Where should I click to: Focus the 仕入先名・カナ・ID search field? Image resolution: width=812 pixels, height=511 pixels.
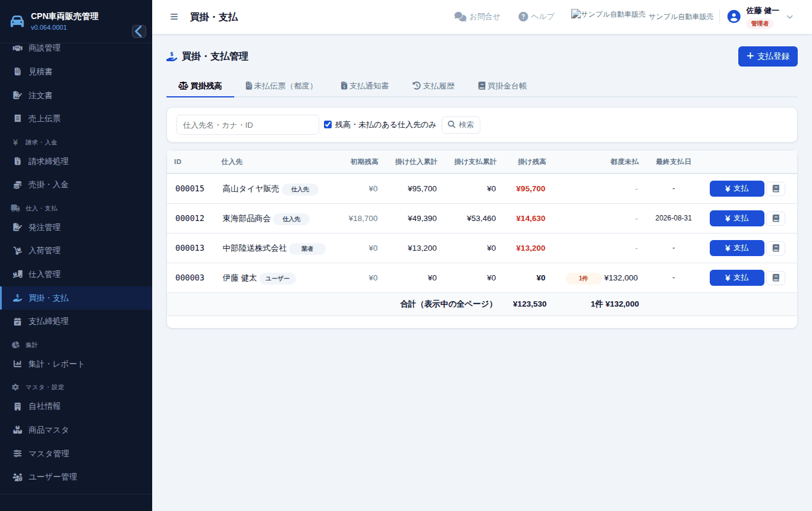248,125
